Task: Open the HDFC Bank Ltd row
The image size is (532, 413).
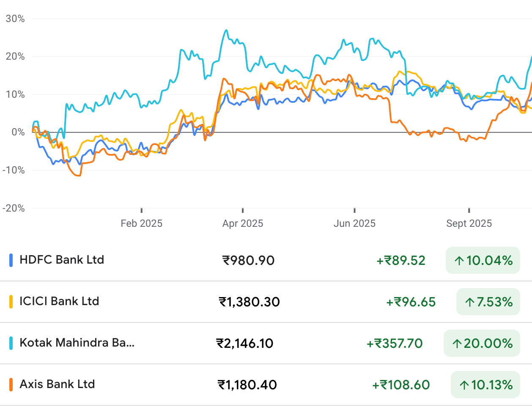Action: (x=62, y=260)
